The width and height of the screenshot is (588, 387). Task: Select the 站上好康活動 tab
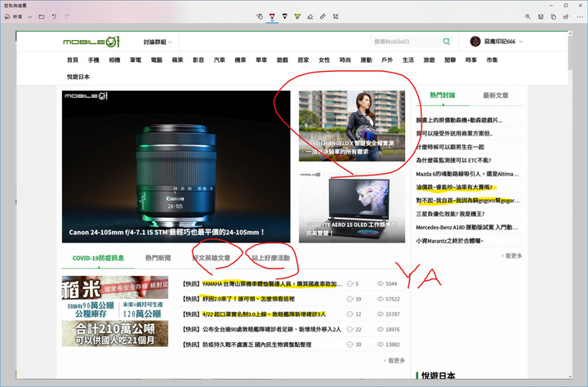[271, 258]
